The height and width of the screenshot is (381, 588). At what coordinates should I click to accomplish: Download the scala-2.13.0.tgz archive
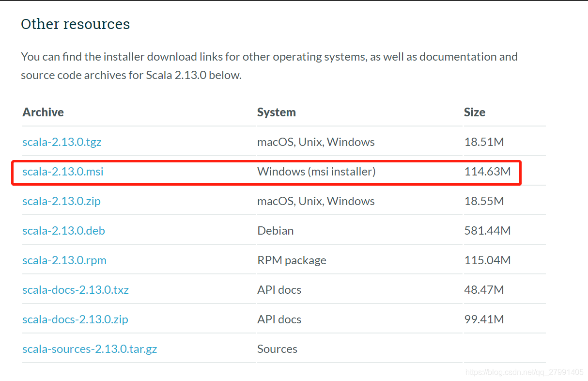pos(62,142)
